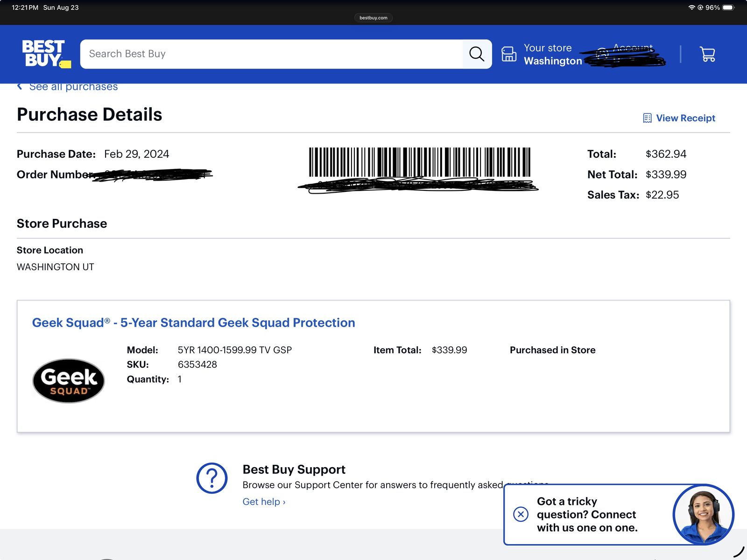Open the shopping cart
This screenshot has width=747, height=560.
pyautogui.click(x=707, y=54)
